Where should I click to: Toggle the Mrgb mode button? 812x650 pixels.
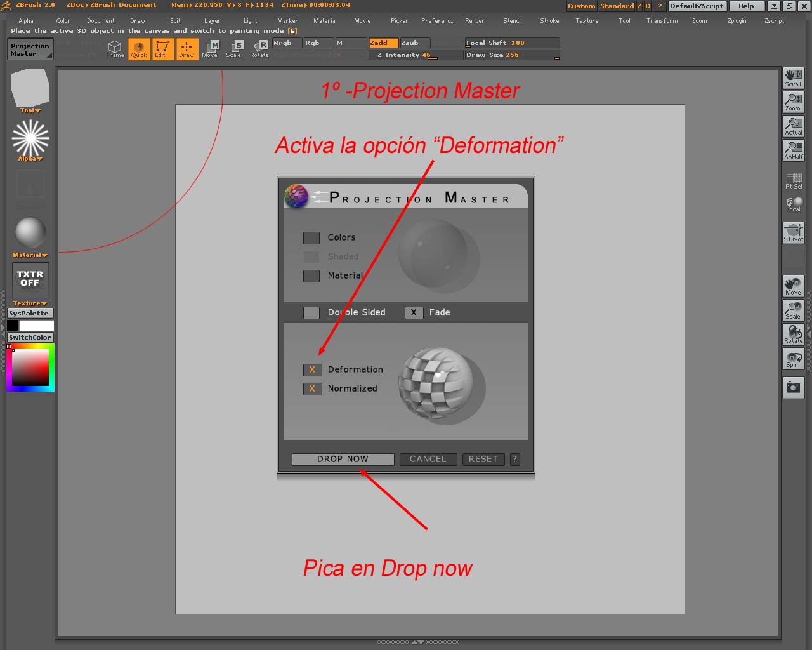click(287, 43)
